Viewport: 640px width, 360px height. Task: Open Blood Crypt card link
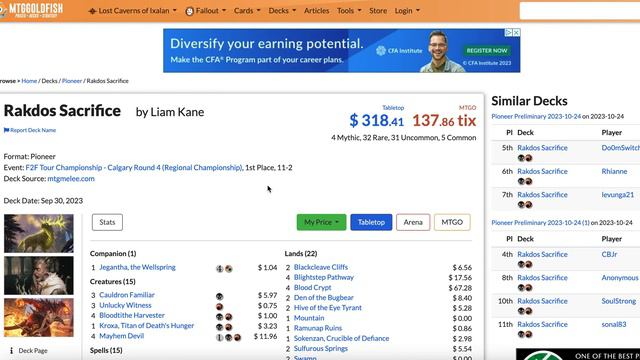tap(313, 287)
